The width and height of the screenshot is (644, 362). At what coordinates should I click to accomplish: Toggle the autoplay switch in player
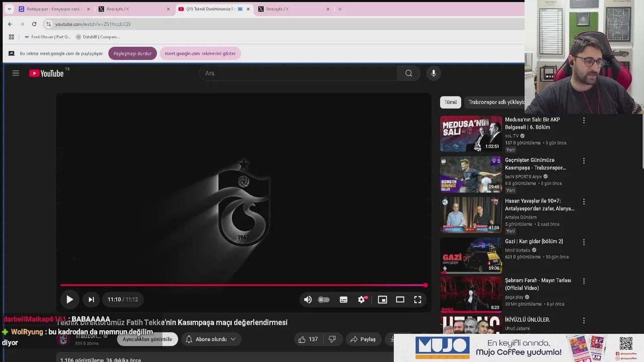pos(324,300)
